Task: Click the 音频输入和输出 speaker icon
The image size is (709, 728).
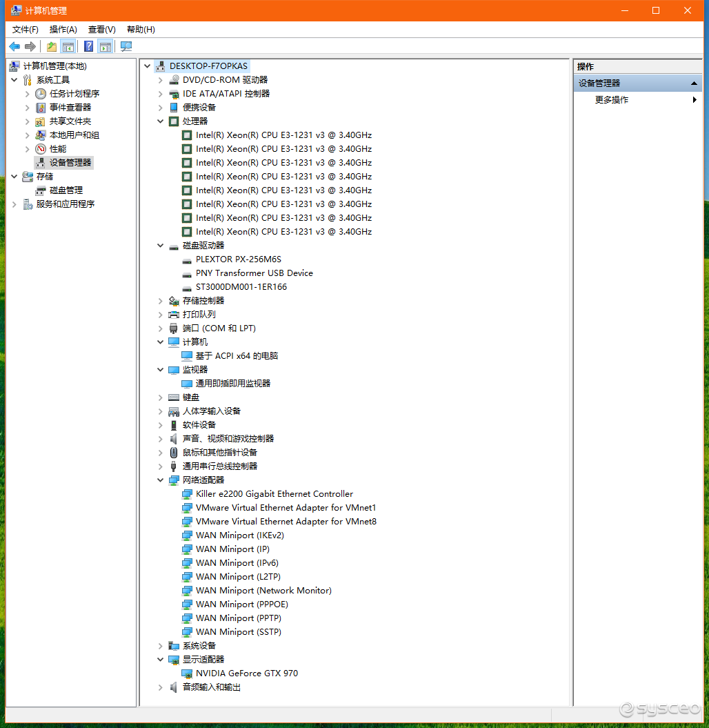Action: click(174, 687)
